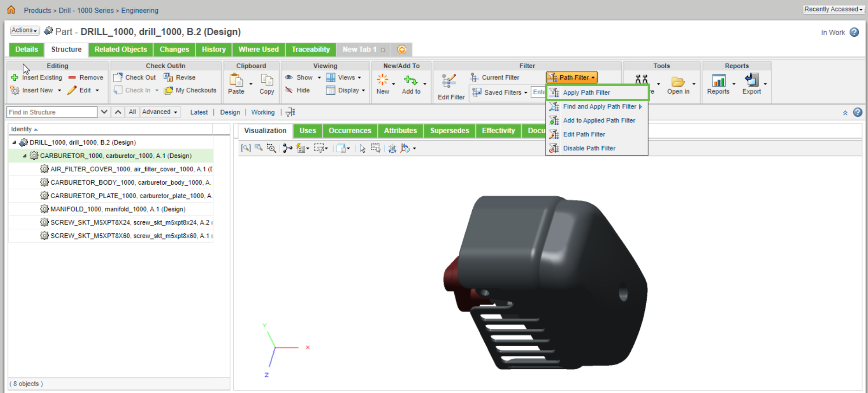This screenshot has width=868, height=393.
Task: Select the arrow pointer tool in viewer toolbar
Action: point(362,148)
